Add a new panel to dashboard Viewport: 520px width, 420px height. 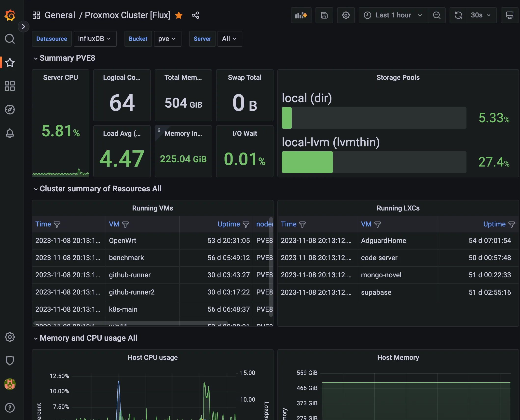coord(301,15)
